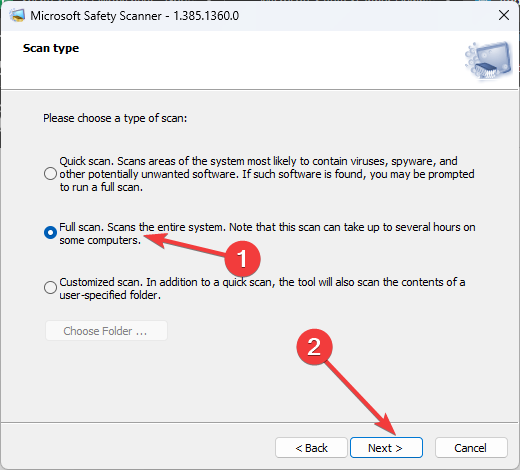Click the scanner graphic in the header
Screen dimensions: 520x470
(x=488, y=60)
